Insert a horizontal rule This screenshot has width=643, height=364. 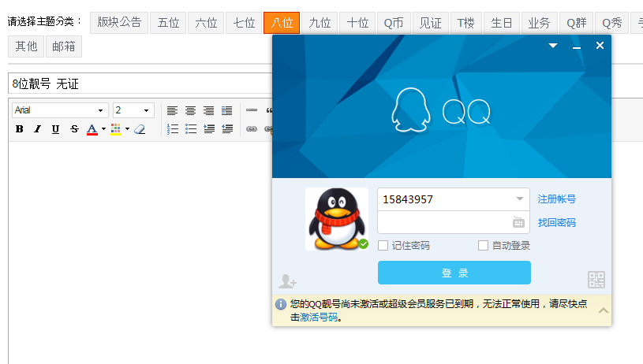pos(252,110)
